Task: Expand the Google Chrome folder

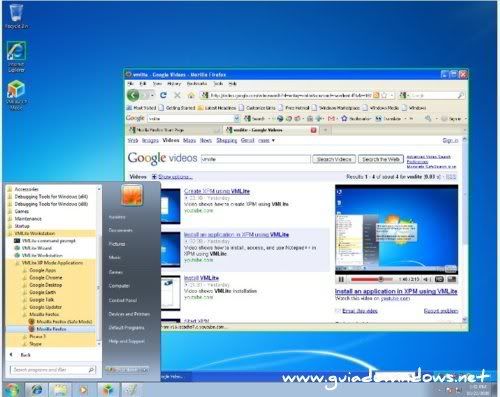Action: [46, 277]
